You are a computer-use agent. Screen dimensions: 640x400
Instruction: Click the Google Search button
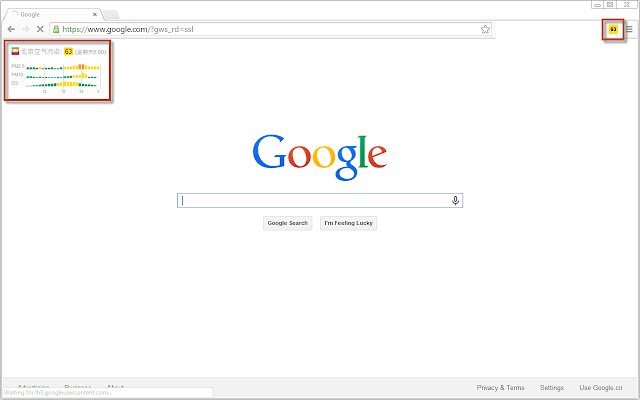coord(288,223)
